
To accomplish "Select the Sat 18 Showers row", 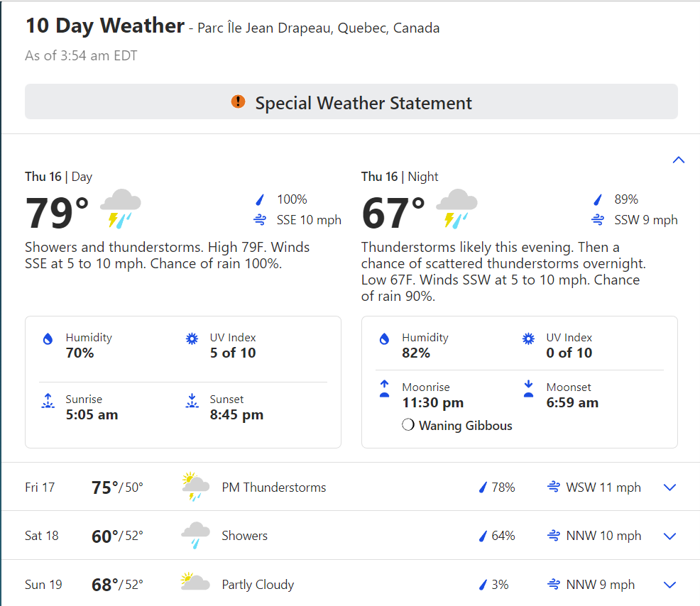I will tap(351, 536).
